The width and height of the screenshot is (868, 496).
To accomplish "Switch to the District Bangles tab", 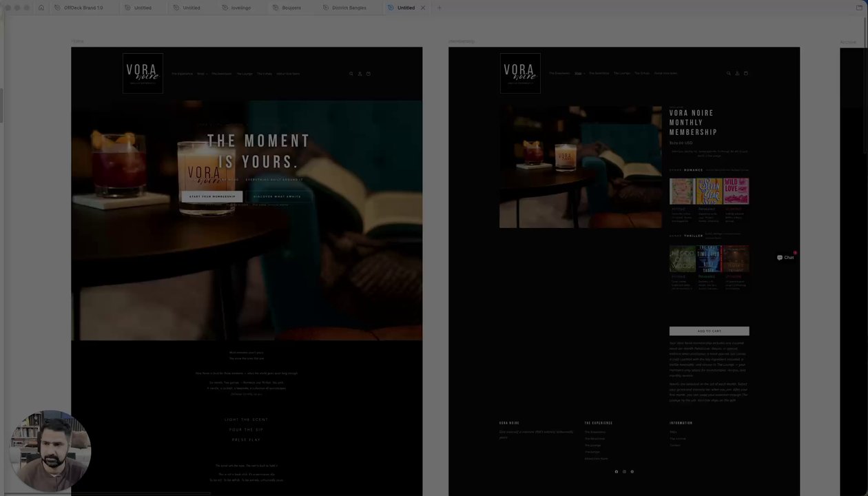I will pos(344,8).
